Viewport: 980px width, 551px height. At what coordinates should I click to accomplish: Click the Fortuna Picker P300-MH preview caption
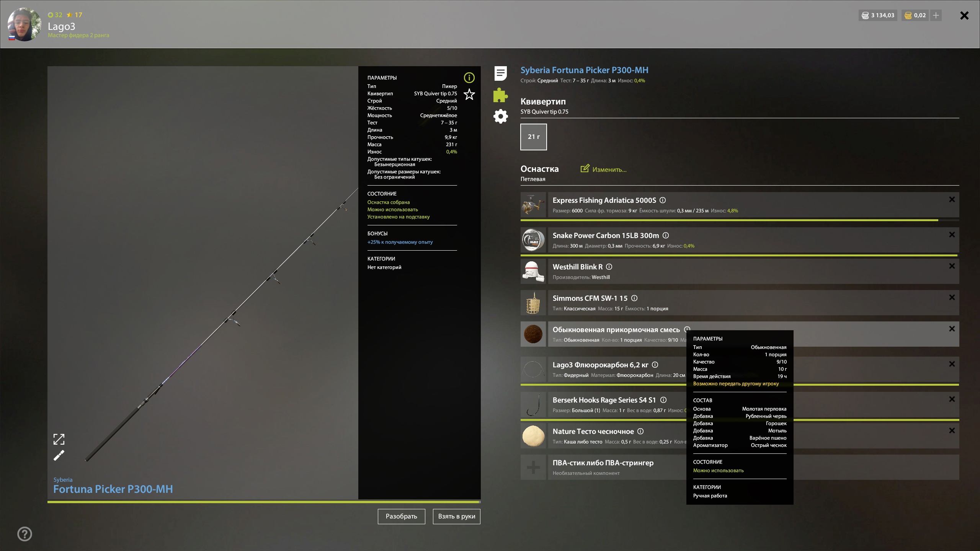click(113, 489)
